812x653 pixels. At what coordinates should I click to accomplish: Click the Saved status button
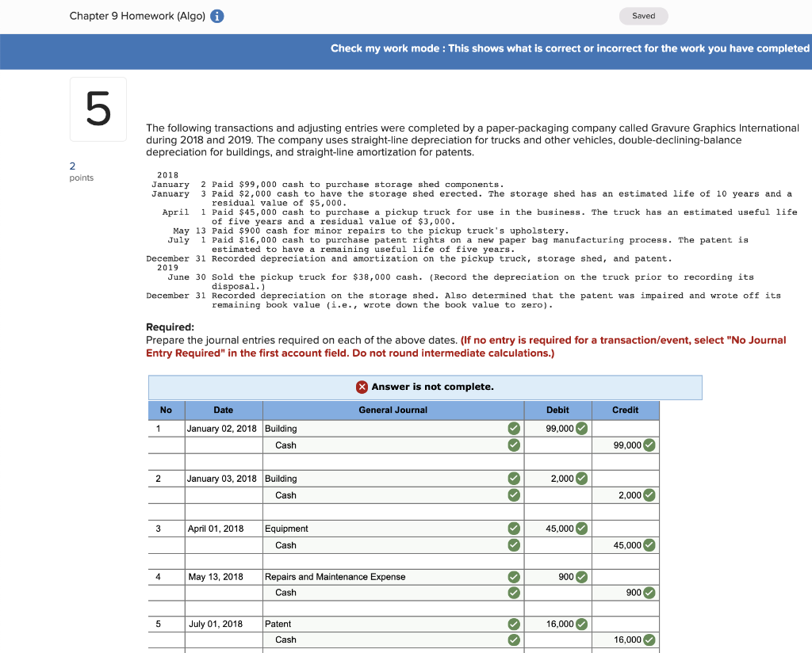coord(643,16)
